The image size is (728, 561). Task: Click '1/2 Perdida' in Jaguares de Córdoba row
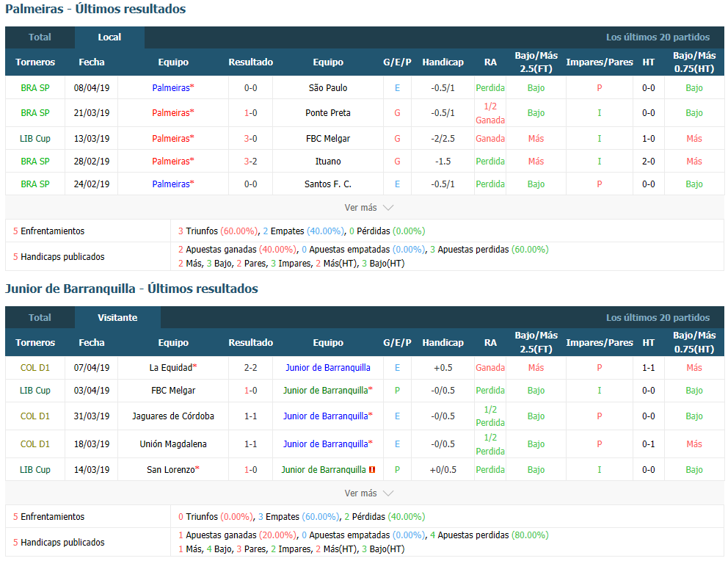pyautogui.click(x=490, y=416)
